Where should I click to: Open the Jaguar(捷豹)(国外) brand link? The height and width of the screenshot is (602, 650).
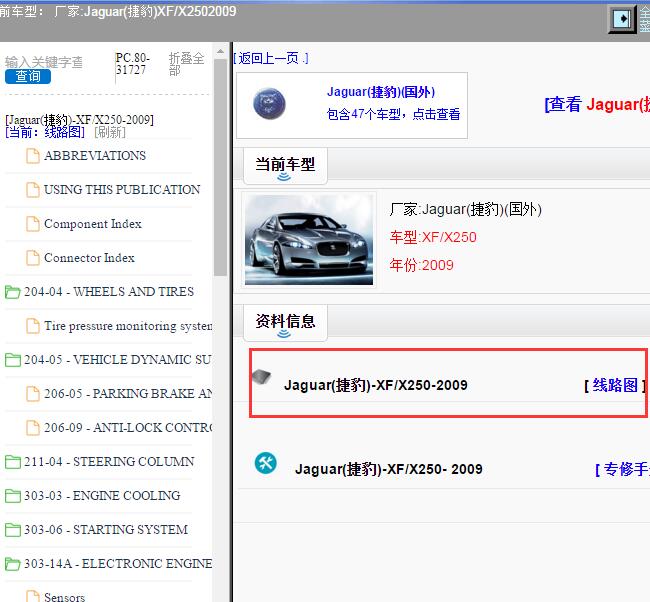[381, 92]
